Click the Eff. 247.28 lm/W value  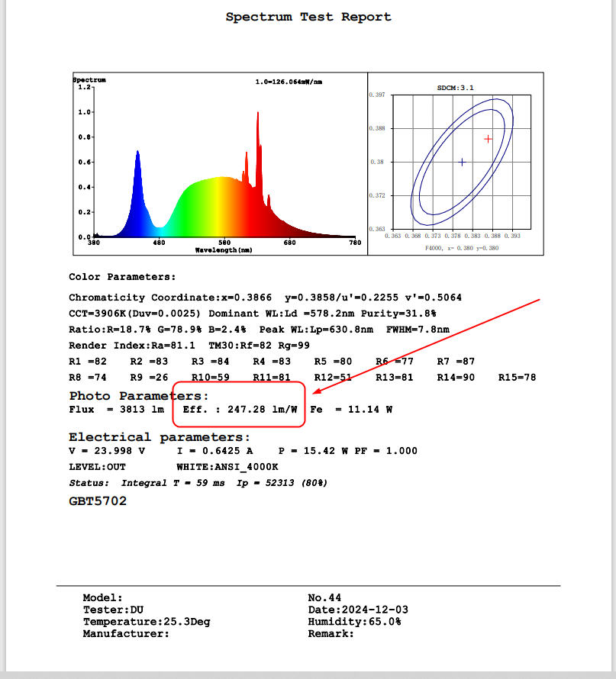point(240,410)
